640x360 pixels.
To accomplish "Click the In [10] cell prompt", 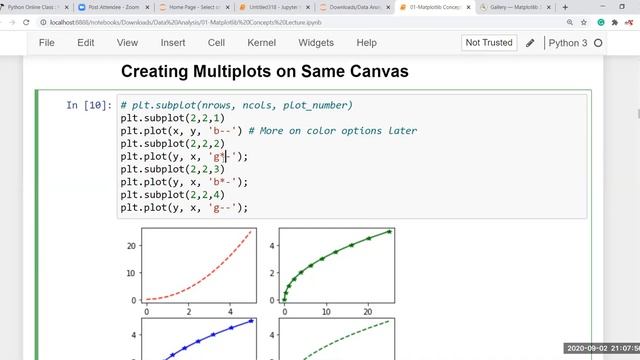I will pyautogui.click(x=89, y=105).
